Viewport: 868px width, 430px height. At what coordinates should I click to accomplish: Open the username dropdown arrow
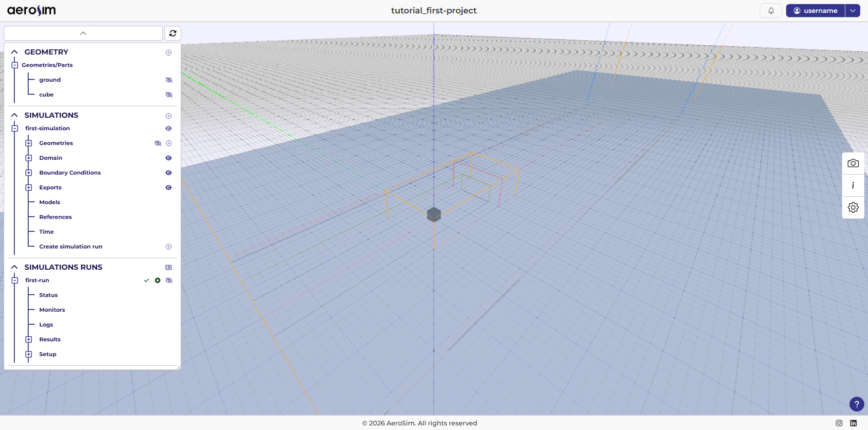[853, 11]
